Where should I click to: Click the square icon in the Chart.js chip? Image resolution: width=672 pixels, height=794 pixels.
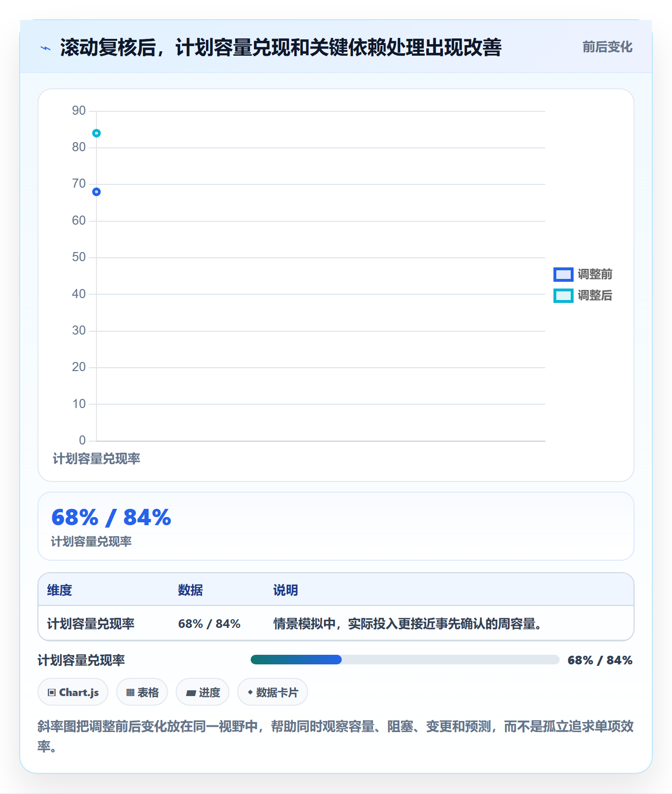52,692
